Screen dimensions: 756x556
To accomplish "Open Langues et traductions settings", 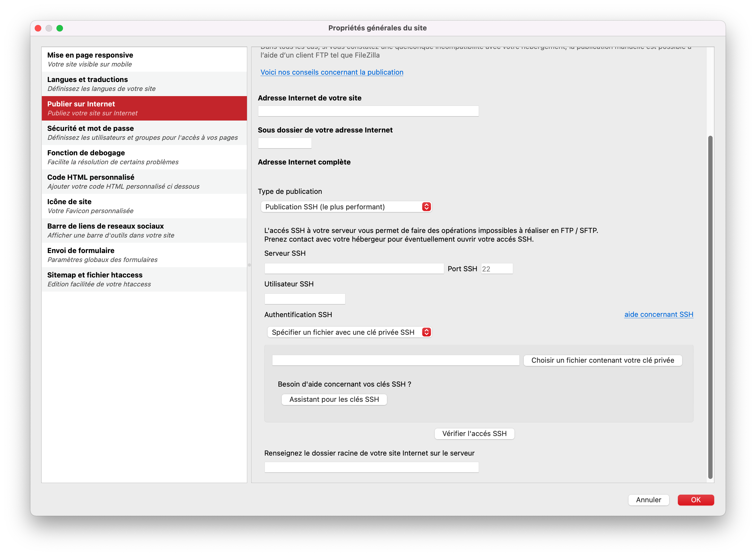I will coord(144,84).
